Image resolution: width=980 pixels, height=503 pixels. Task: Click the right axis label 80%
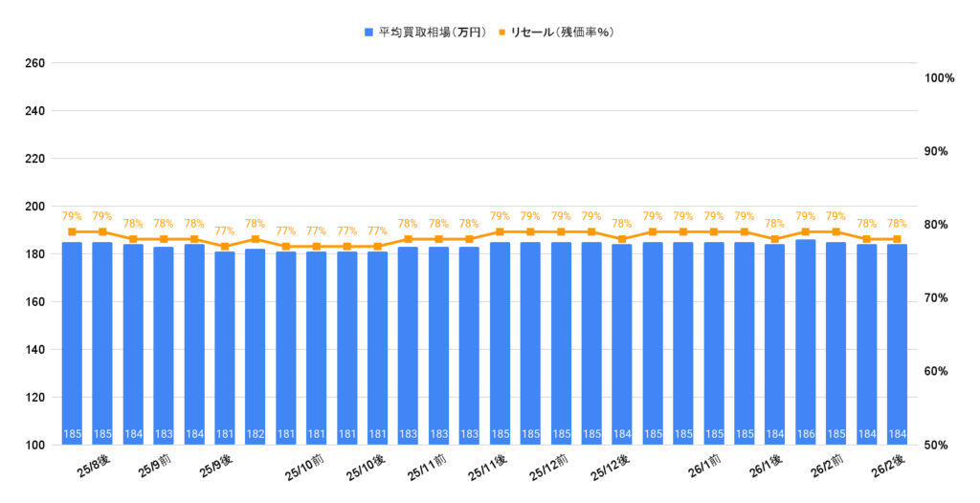tap(936, 225)
